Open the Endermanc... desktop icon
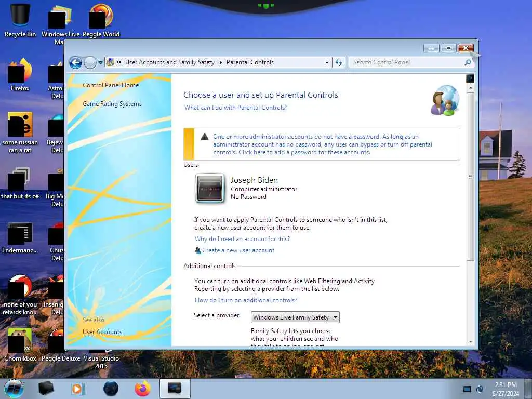The height and width of the screenshot is (399, 532). click(x=20, y=237)
